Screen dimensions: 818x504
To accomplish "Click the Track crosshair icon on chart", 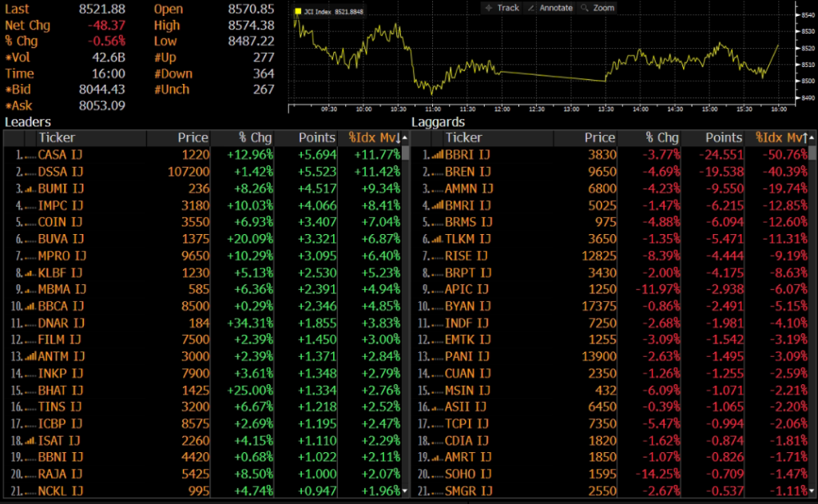I will (488, 8).
